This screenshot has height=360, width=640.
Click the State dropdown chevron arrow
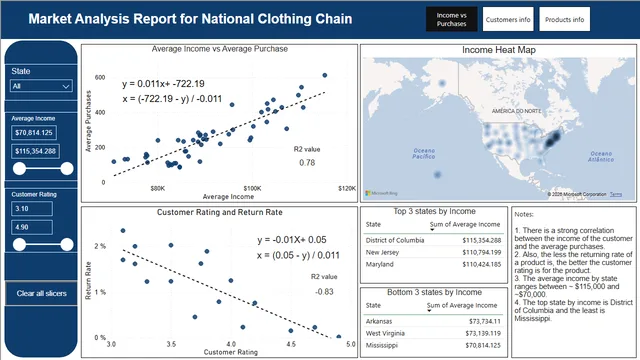65,87
